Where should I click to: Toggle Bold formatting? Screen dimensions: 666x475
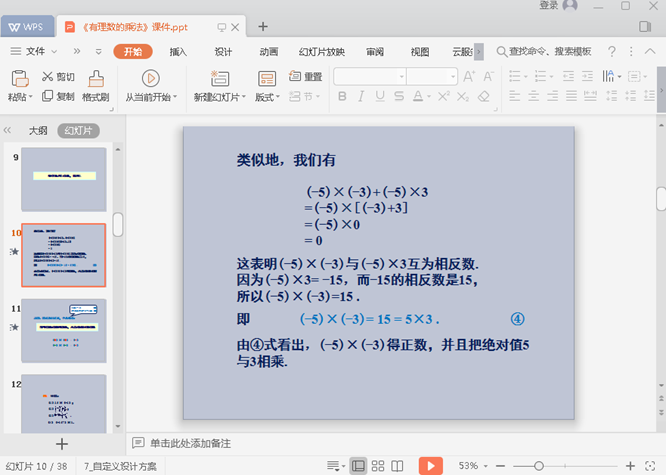[x=342, y=96]
